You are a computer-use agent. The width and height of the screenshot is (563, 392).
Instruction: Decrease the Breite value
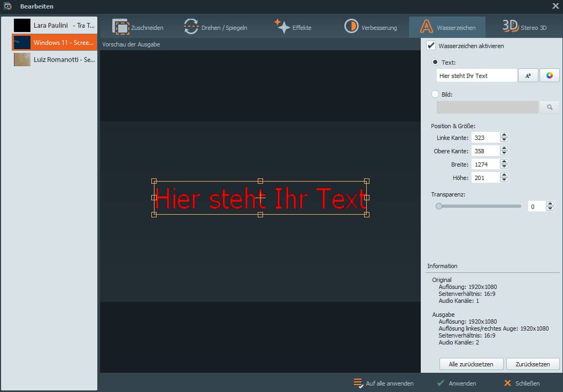(504, 167)
